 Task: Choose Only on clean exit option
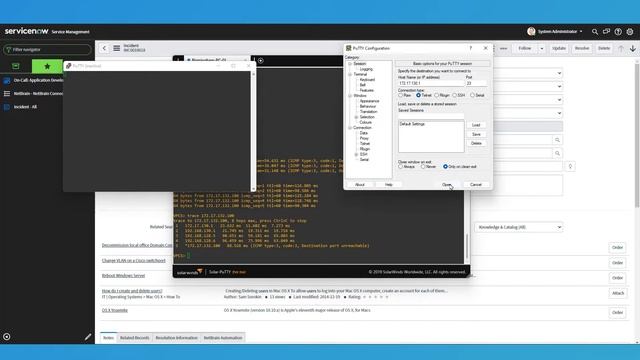[445, 167]
